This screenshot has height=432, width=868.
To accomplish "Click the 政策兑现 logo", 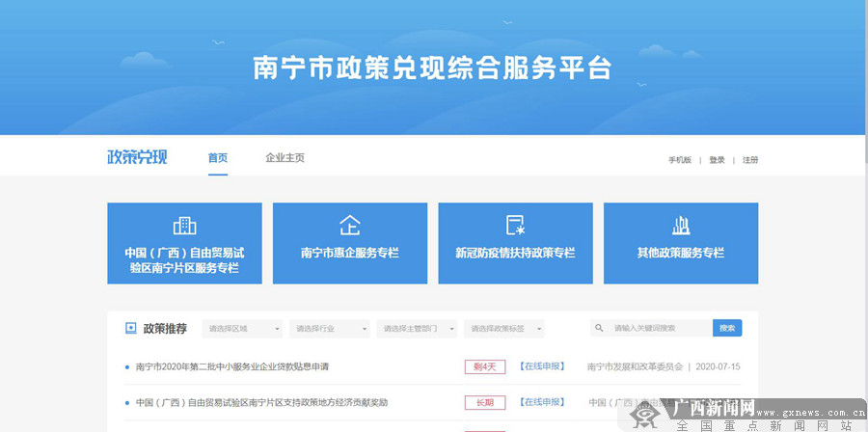I will tap(137, 157).
